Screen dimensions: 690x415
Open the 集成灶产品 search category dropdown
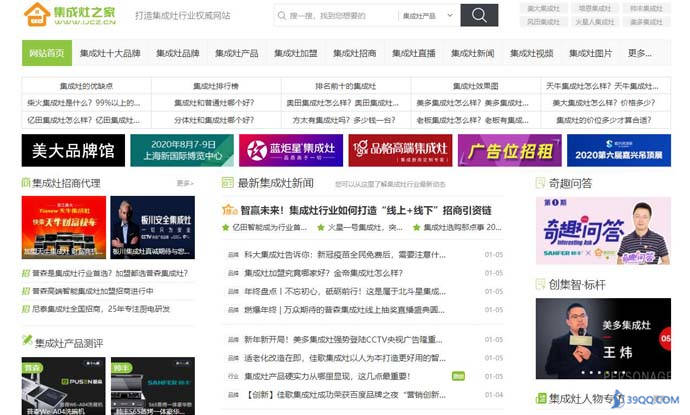click(x=428, y=15)
